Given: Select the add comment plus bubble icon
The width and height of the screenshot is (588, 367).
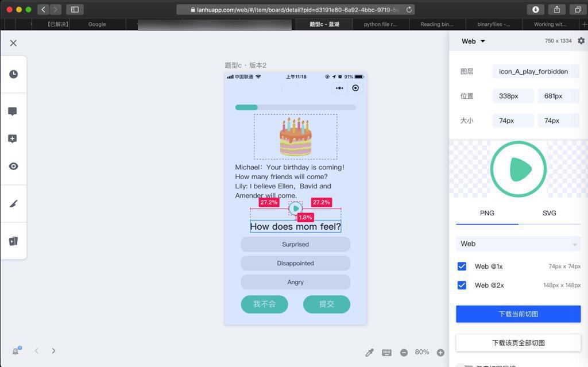Looking at the screenshot, I should [13, 138].
